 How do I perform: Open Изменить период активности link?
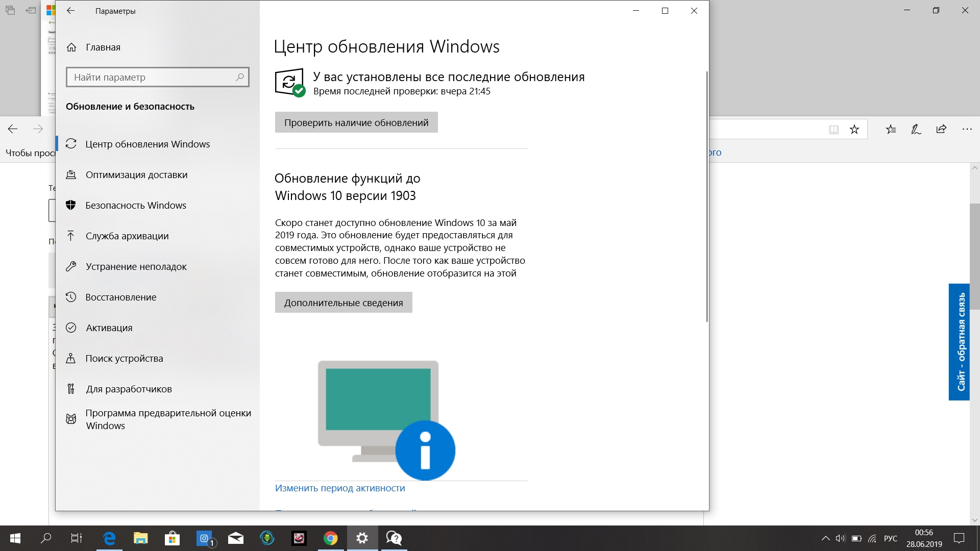coord(340,488)
